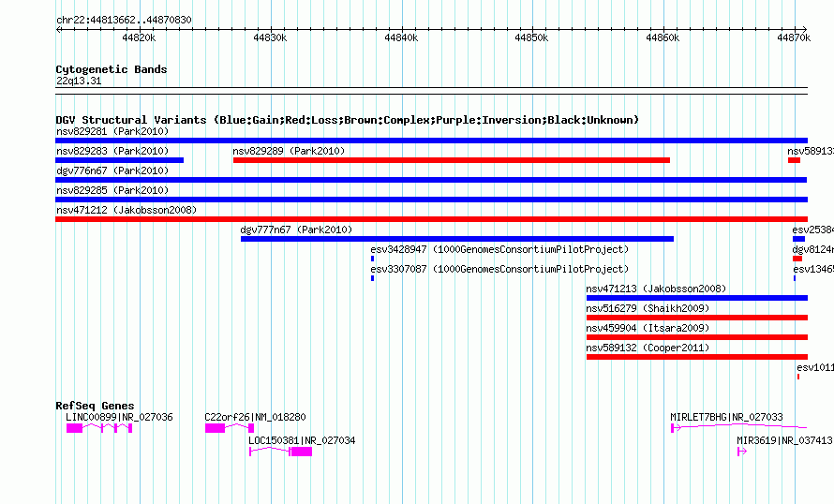Viewport: 834px width, 504px height.
Task: Click the LOC150381 magenta exon block
Action: (302, 452)
